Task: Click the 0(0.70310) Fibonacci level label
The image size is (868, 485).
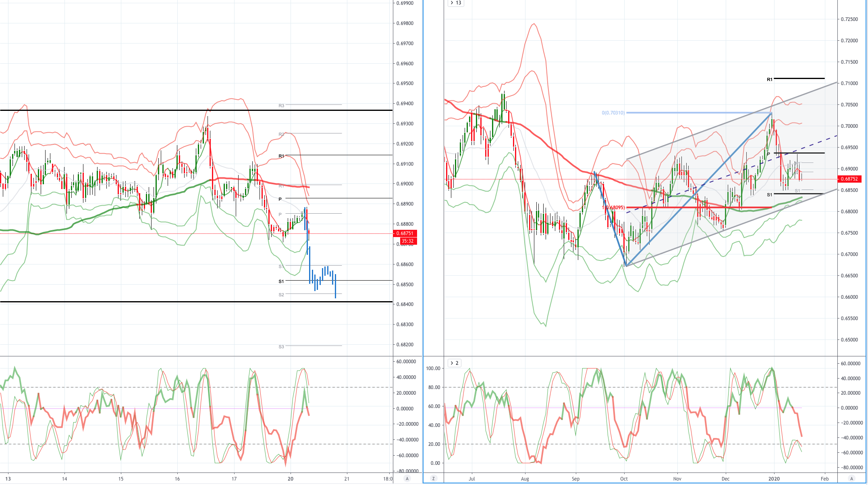Action: point(613,113)
